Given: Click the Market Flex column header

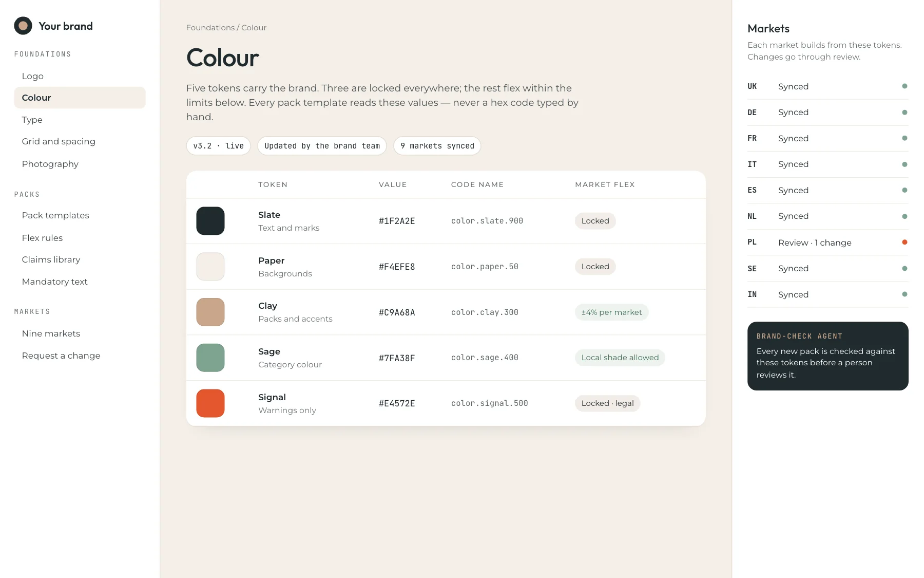Looking at the screenshot, I should pyautogui.click(x=605, y=184).
